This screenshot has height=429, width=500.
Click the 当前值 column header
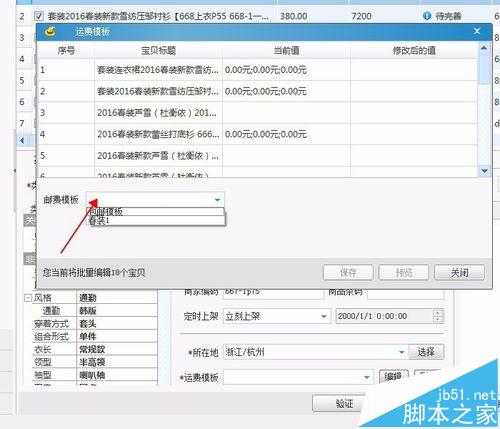point(286,51)
